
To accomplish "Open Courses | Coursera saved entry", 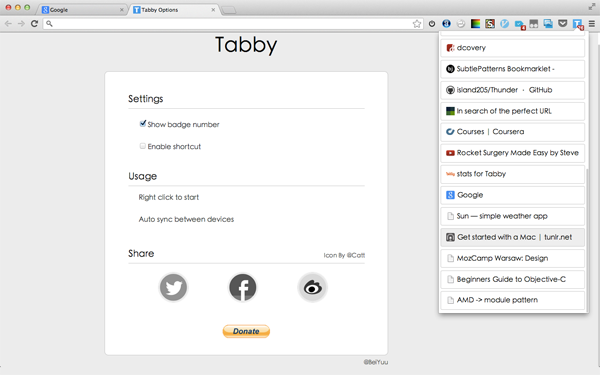I will [512, 132].
